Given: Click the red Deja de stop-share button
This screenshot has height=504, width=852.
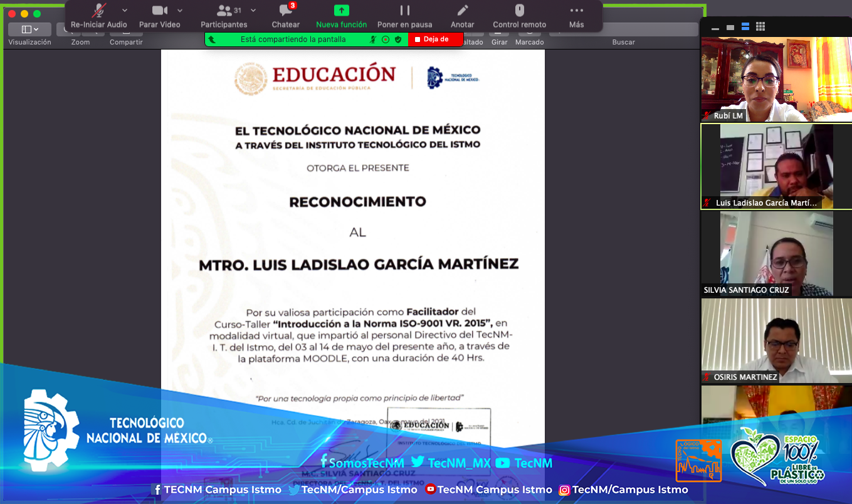Looking at the screenshot, I should click(436, 39).
